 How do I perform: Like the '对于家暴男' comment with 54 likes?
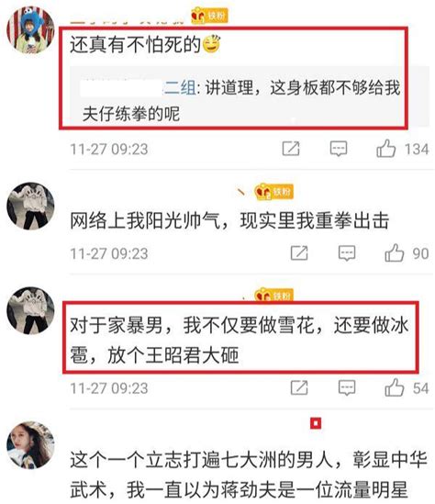[395, 387]
